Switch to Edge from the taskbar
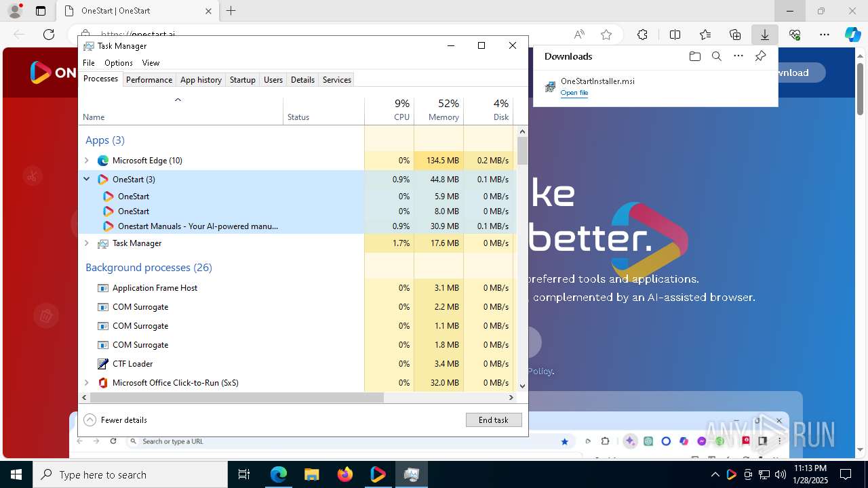868x488 pixels. [278, 474]
